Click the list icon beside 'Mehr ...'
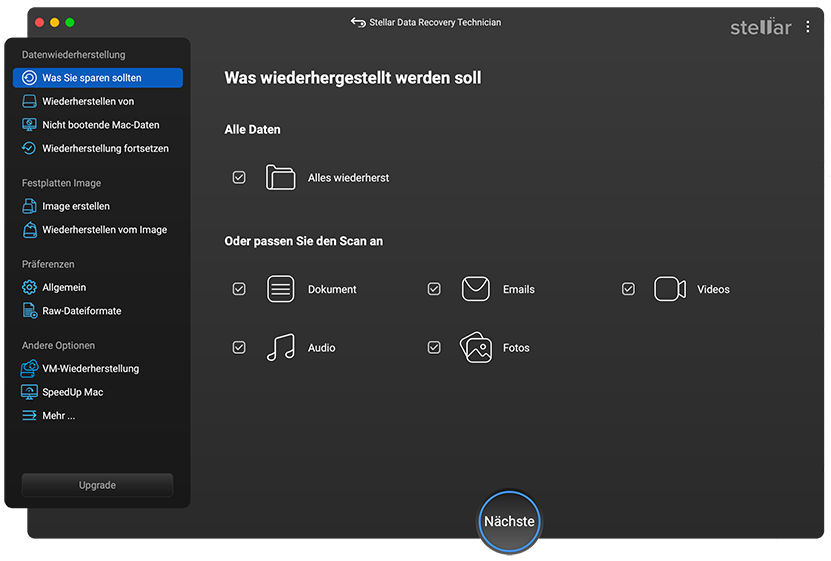This screenshot has width=831, height=561. [x=29, y=415]
